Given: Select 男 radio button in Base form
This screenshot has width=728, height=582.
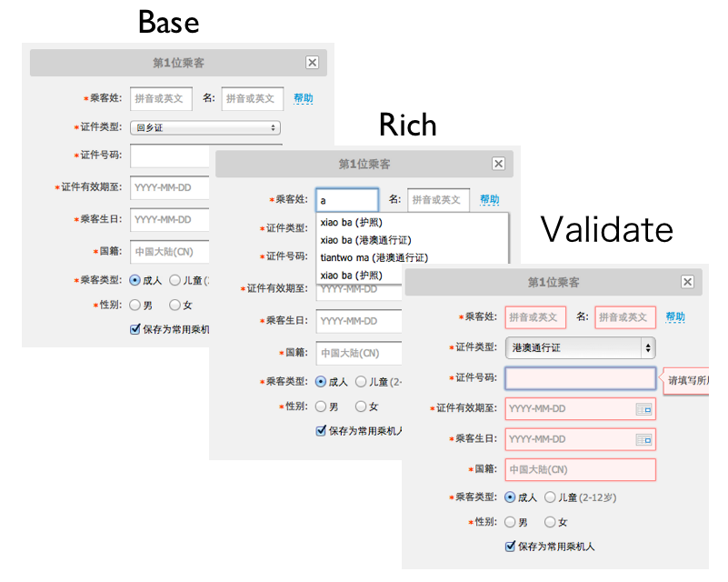Looking at the screenshot, I should 135,306.
